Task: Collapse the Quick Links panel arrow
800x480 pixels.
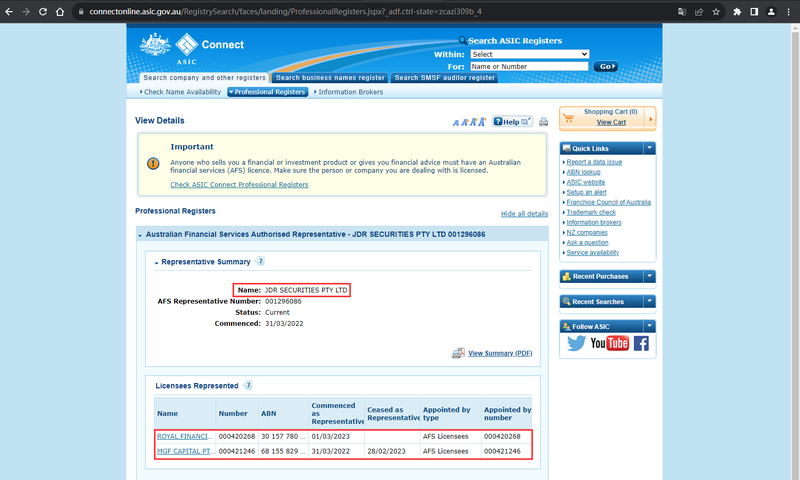Action: click(649, 148)
